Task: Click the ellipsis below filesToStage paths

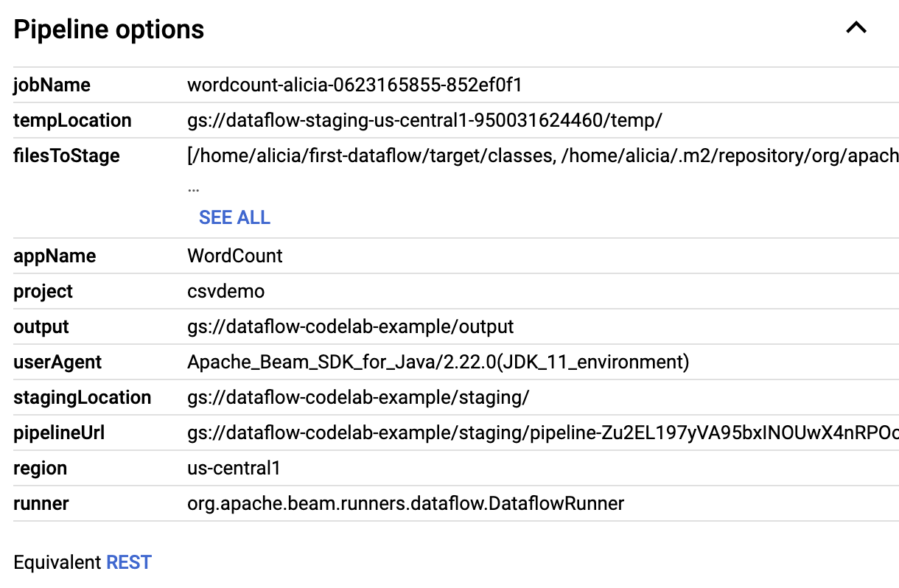Action: pos(193,187)
